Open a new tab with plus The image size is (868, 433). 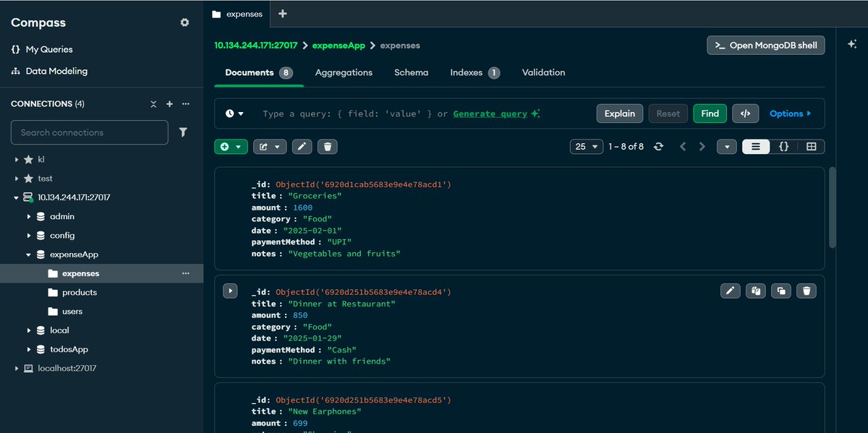[x=282, y=13]
